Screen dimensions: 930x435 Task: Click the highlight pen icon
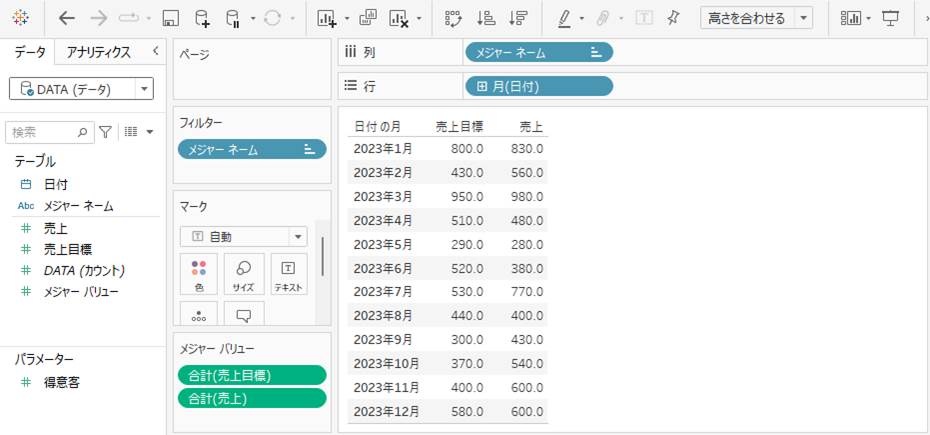(564, 19)
